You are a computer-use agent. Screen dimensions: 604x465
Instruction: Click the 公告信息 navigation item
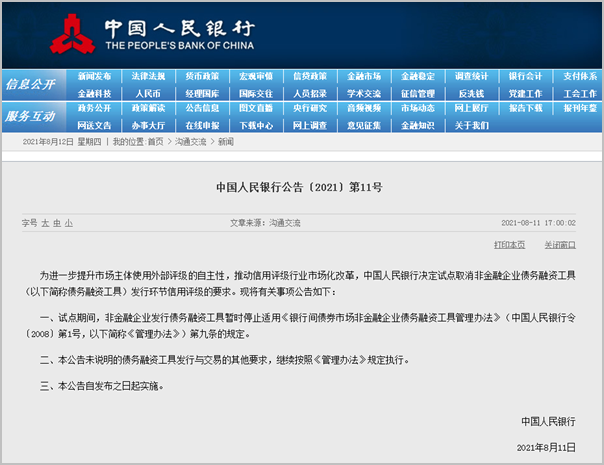[x=202, y=108]
